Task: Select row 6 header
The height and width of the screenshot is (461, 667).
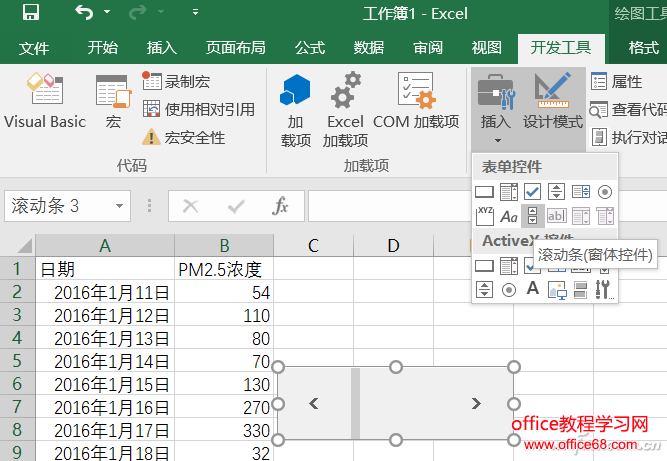Action: coord(17,384)
